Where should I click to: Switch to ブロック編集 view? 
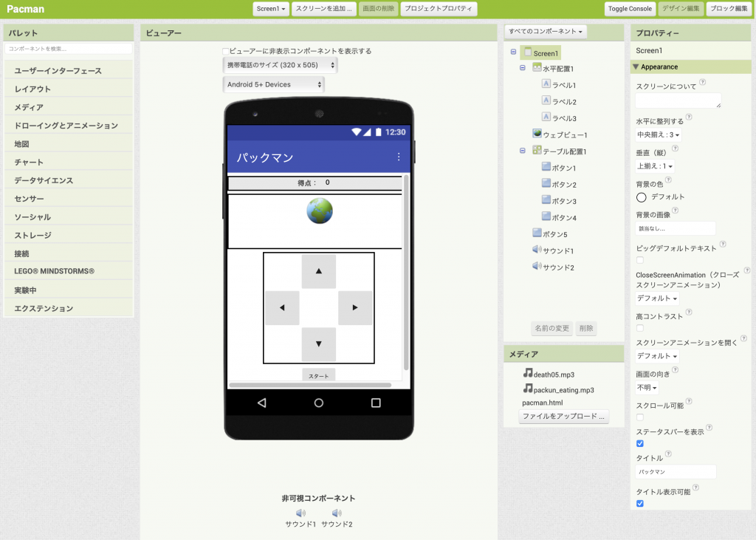[727, 9]
